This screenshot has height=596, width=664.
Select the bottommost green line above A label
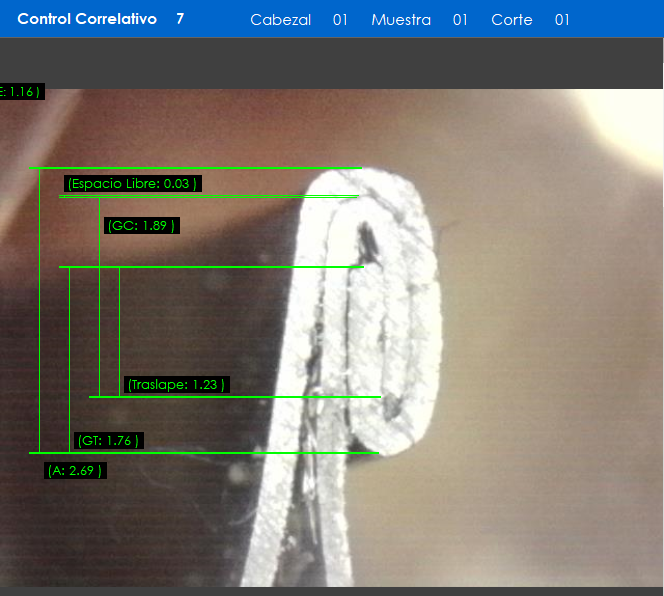200,453
